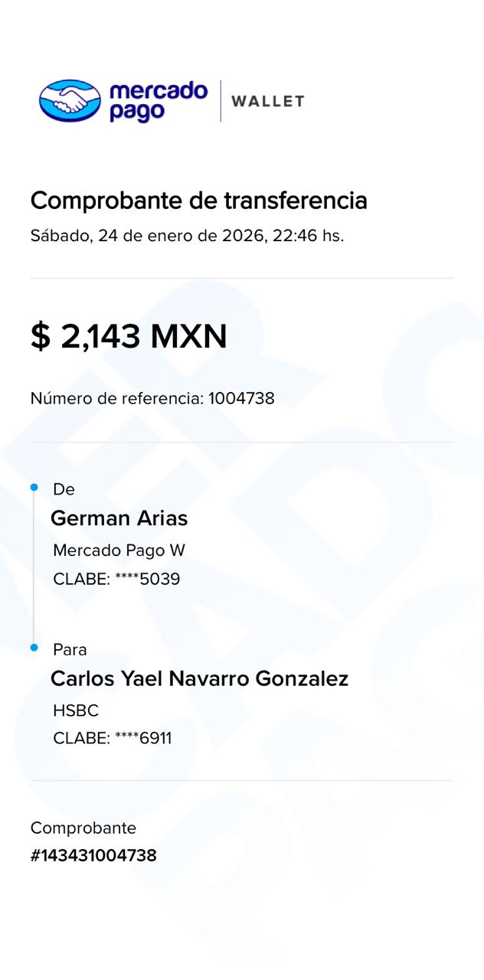Viewport: 484px width, 980px height.
Task: Click the "Para" recipient label
Action: (70, 650)
